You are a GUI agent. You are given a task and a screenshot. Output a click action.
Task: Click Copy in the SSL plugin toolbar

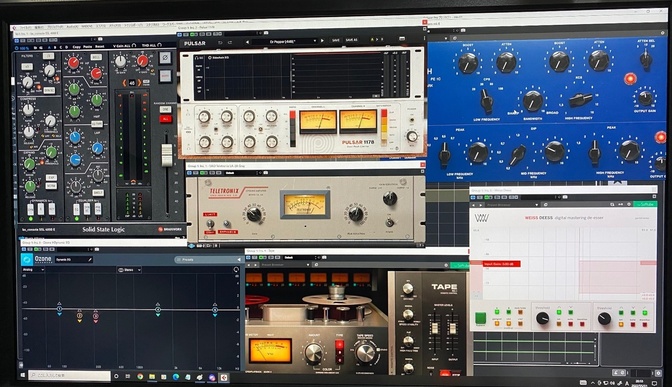coord(77,46)
